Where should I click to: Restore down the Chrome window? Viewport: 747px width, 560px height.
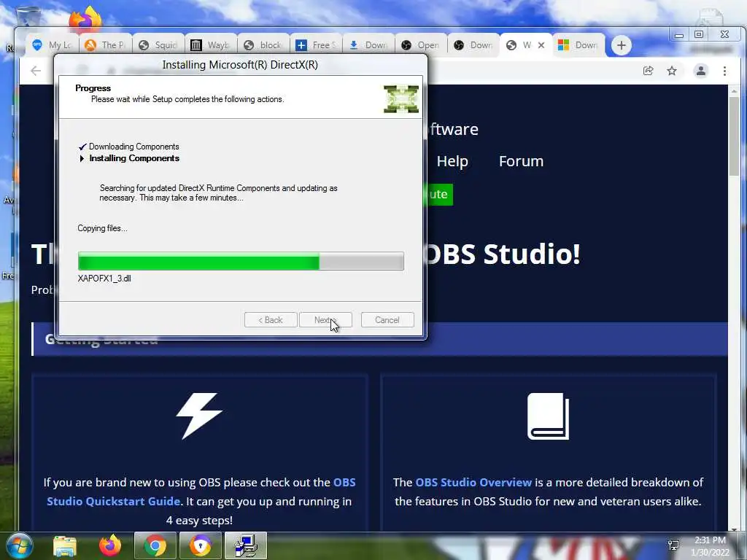tap(699, 34)
